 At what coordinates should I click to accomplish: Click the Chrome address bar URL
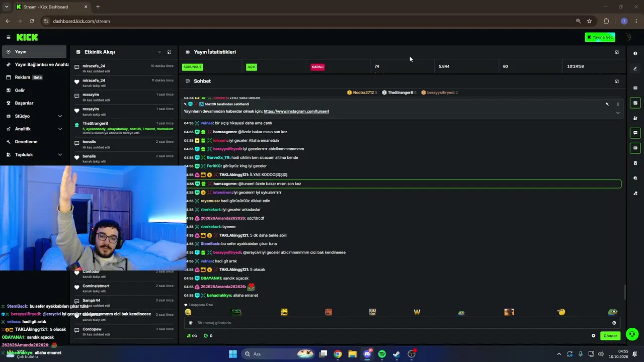tap(81, 21)
